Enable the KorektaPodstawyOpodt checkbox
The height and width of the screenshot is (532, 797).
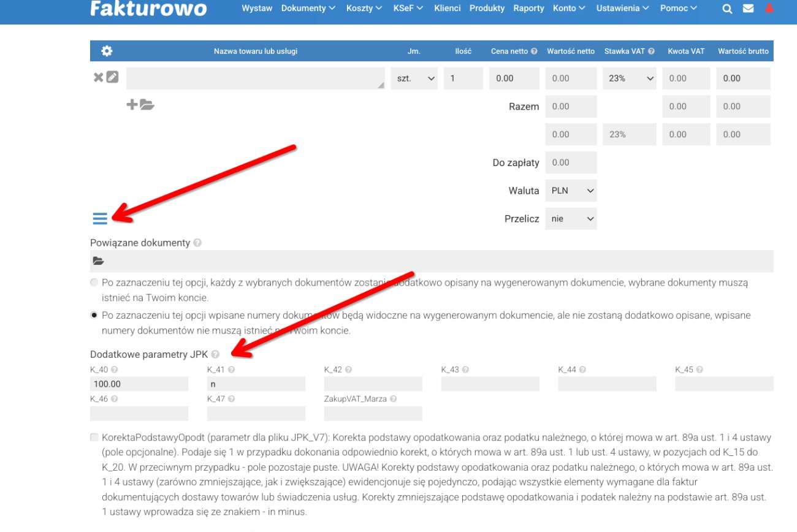(94, 437)
